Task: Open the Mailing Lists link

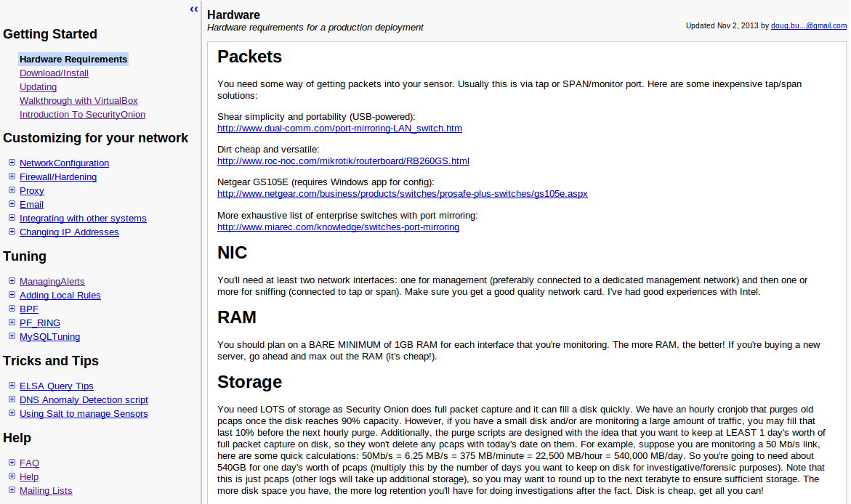Action: tap(46, 491)
